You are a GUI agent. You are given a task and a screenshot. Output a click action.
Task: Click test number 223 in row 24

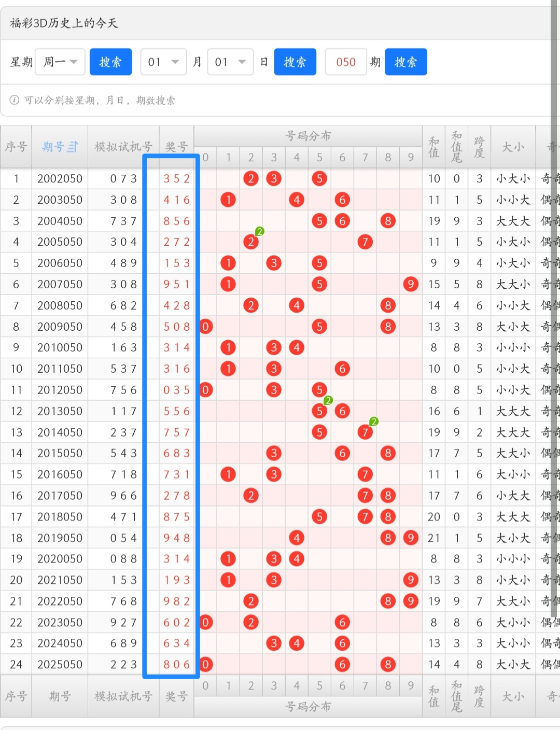(x=123, y=664)
